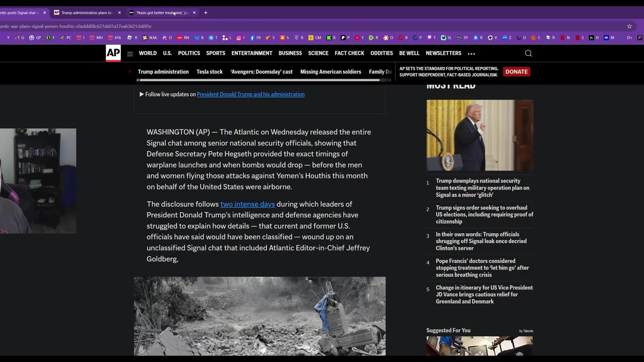Open the rubble article photo
Image resolution: width=644 pixels, height=362 pixels.
point(260,316)
